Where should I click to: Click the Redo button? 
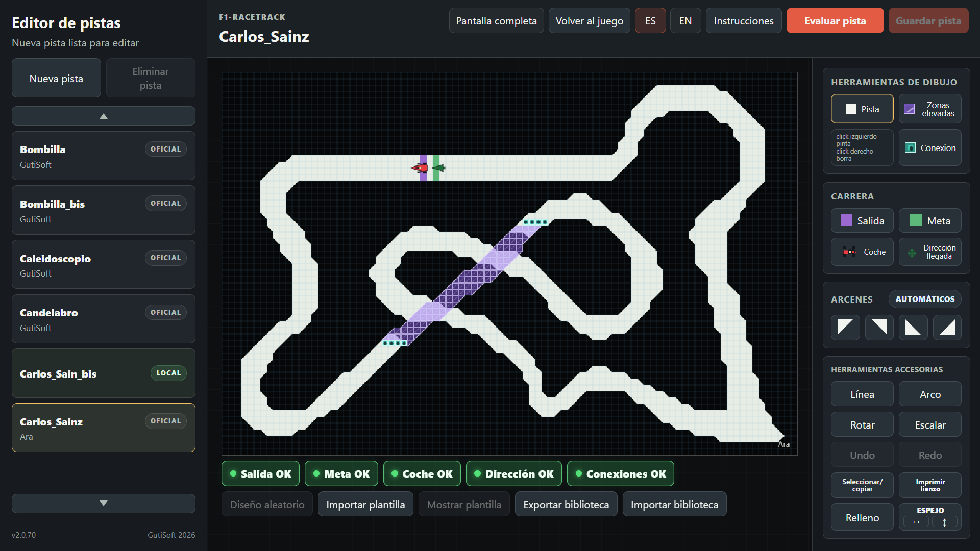(x=930, y=455)
